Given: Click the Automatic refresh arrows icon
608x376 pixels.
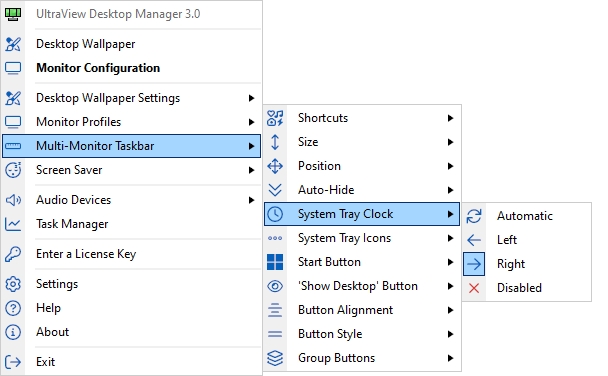Looking at the screenshot, I should pyautogui.click(x=474, y=216).
